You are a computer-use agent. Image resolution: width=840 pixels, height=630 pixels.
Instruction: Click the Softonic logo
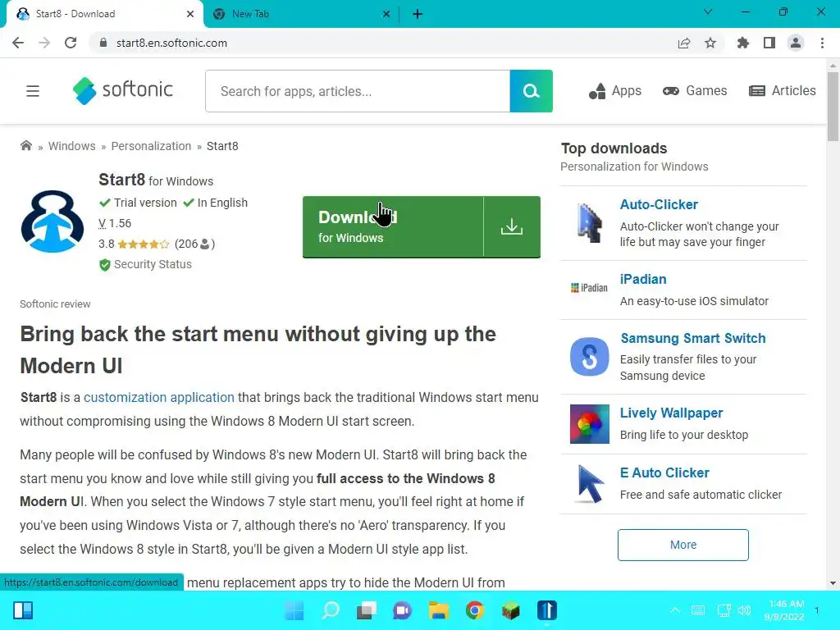pyautogui.click(x=123, y=90)
